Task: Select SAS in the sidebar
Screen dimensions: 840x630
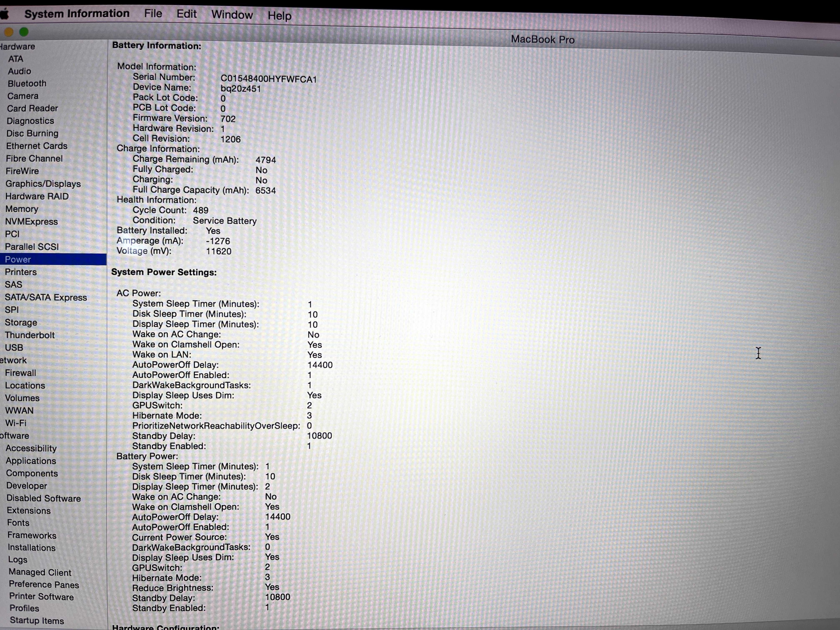Action: [x=14, y=285]
